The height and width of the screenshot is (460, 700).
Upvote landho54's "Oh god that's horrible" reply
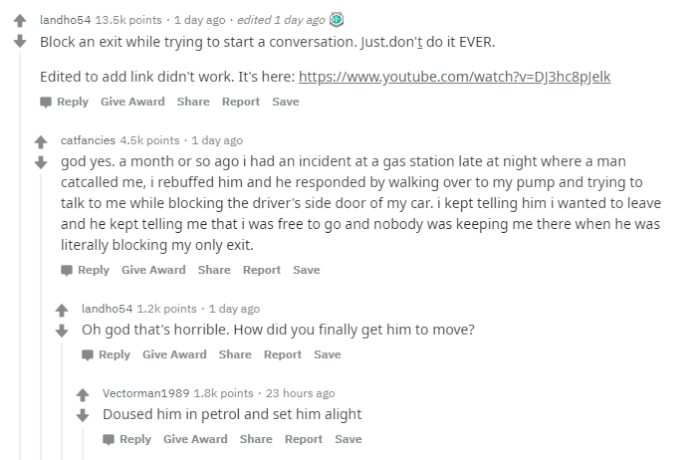(63, 312)
